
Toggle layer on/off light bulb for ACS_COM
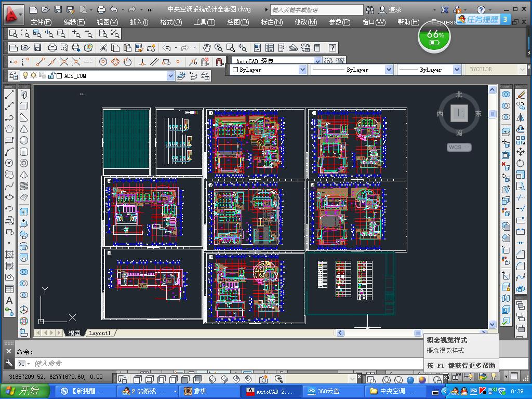25,76
